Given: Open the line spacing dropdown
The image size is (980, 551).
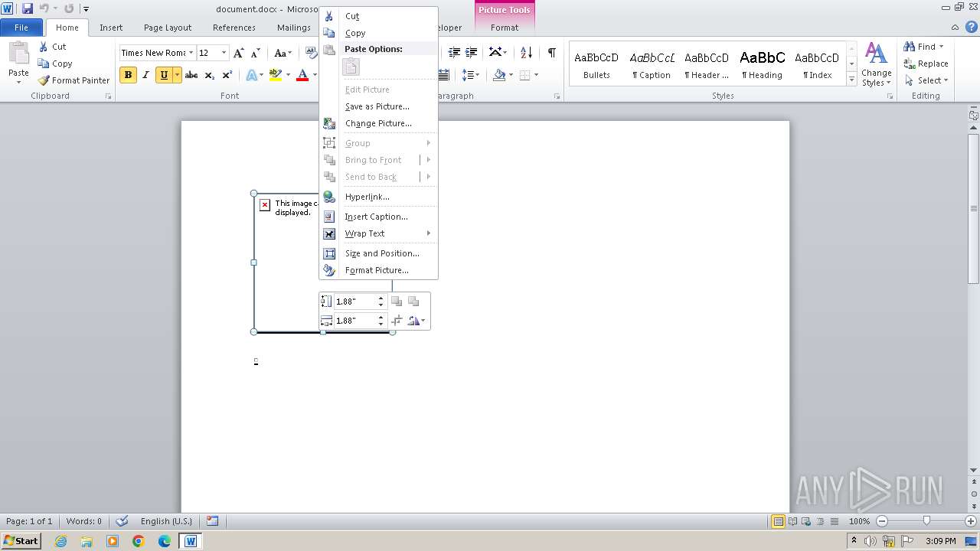Looking at the screenshot, I should point(471,75).
